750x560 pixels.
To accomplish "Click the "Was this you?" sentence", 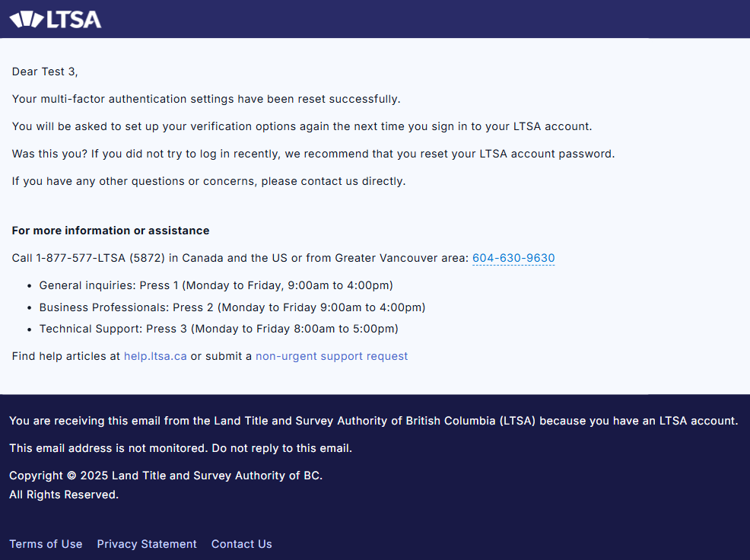I will (x=313, y=154).
